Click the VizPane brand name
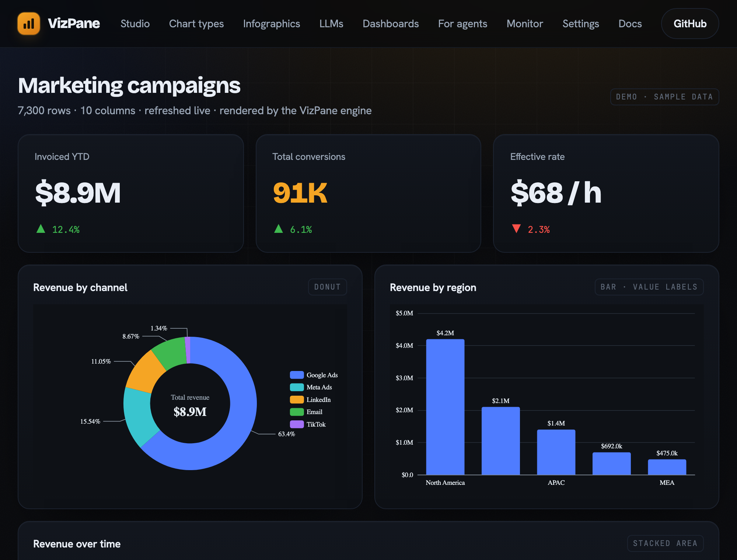This screenshot has height=560, width=737. tap(74, 24)
